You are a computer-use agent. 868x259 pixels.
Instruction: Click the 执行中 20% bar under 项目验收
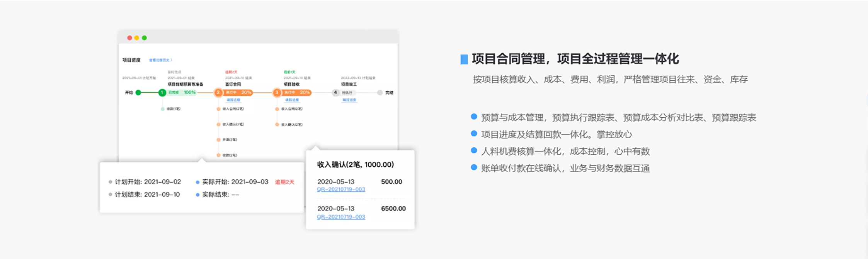coord(297,93)
